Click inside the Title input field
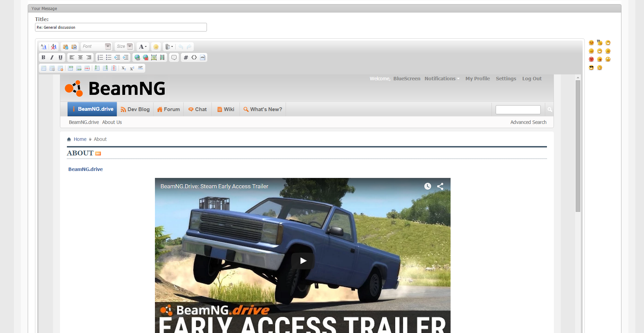Viewport: 644px width, 333px height. coord(121,27)
